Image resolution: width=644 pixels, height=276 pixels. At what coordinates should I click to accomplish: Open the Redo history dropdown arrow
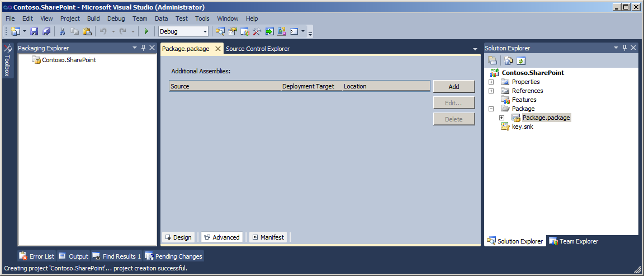pyautogui.click(x=132, y=31)
